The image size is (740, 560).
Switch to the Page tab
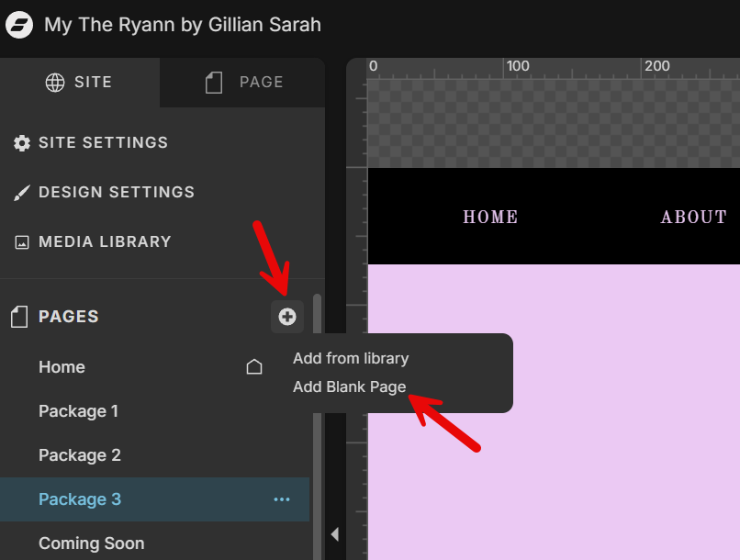click(243, 83)
